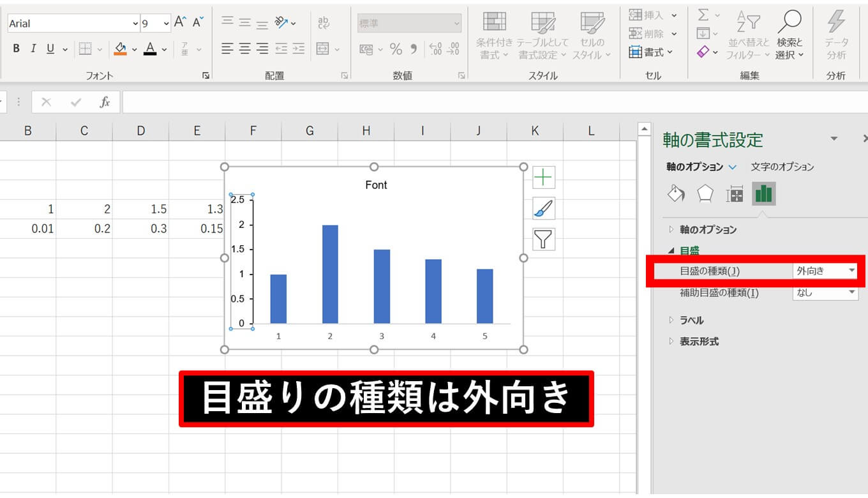
Task: Apply underline formatting
Action: pos(50,49)
